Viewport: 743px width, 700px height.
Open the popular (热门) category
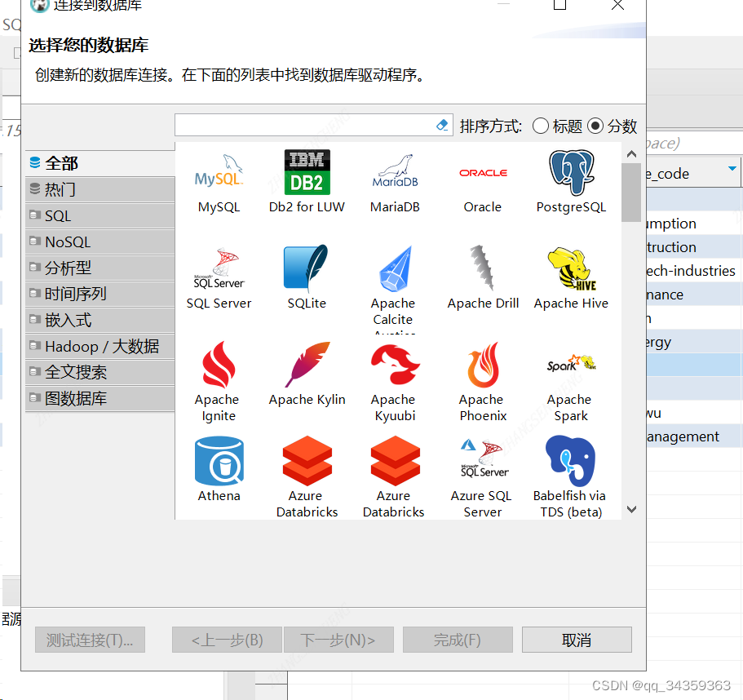click(x=100, y=189)
